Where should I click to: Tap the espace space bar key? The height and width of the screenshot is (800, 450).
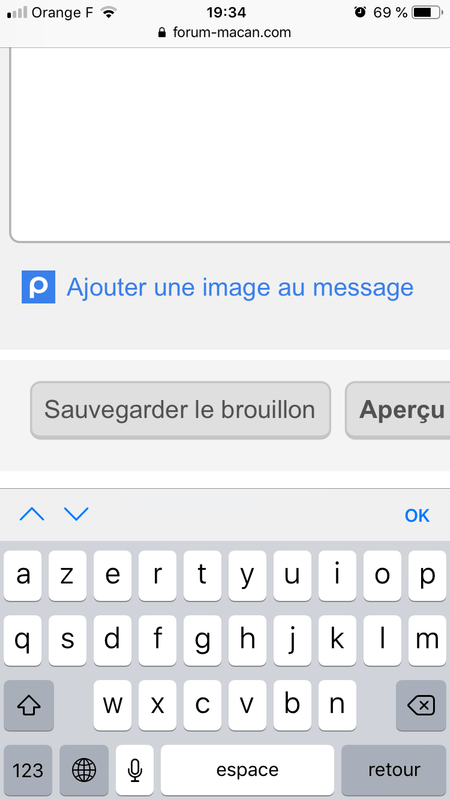[247, 769]
